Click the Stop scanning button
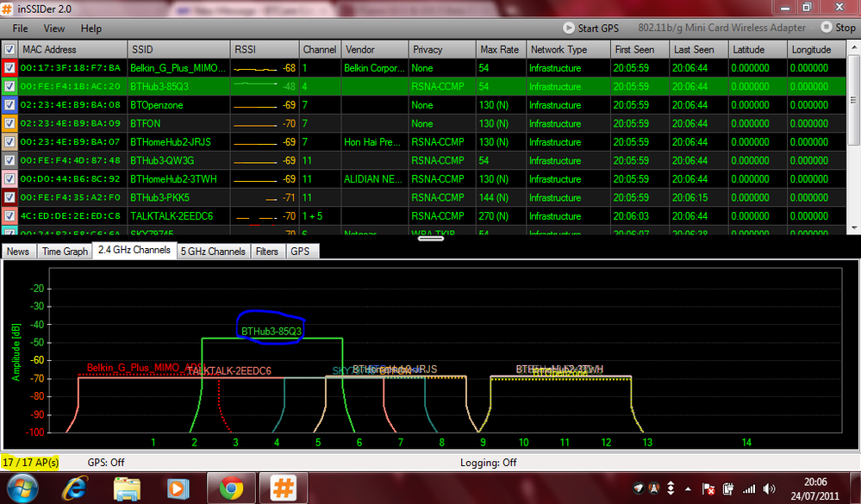 [838, 27]
